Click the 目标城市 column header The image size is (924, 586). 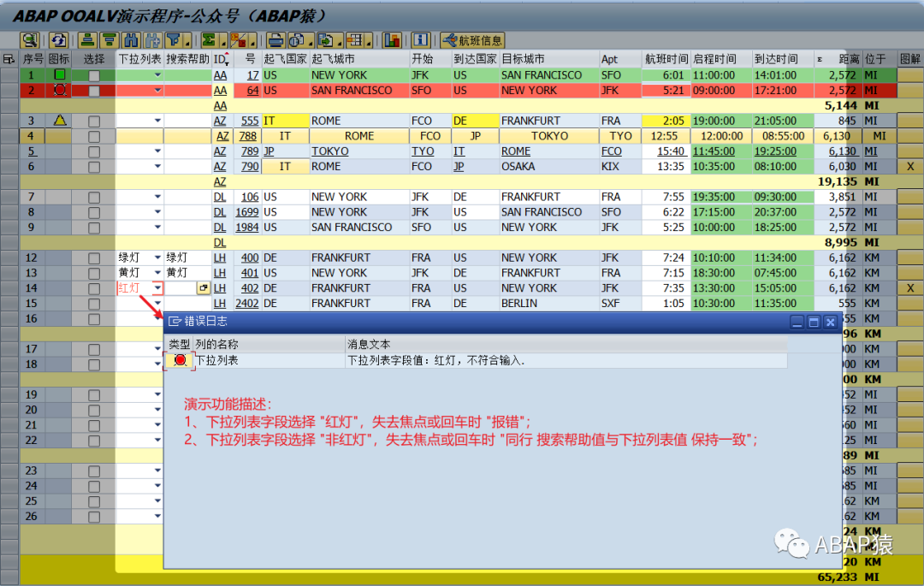pos(549,59)
